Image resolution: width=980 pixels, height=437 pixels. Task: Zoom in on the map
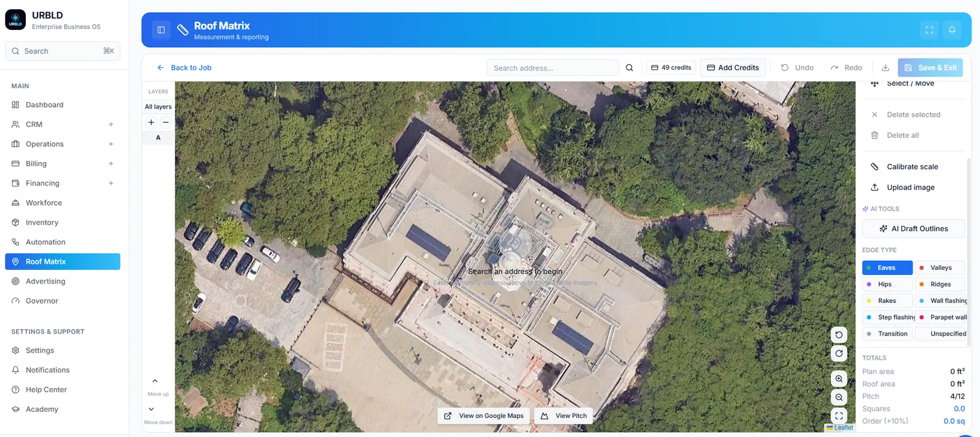pyautogui.click(x=839, y=379)
